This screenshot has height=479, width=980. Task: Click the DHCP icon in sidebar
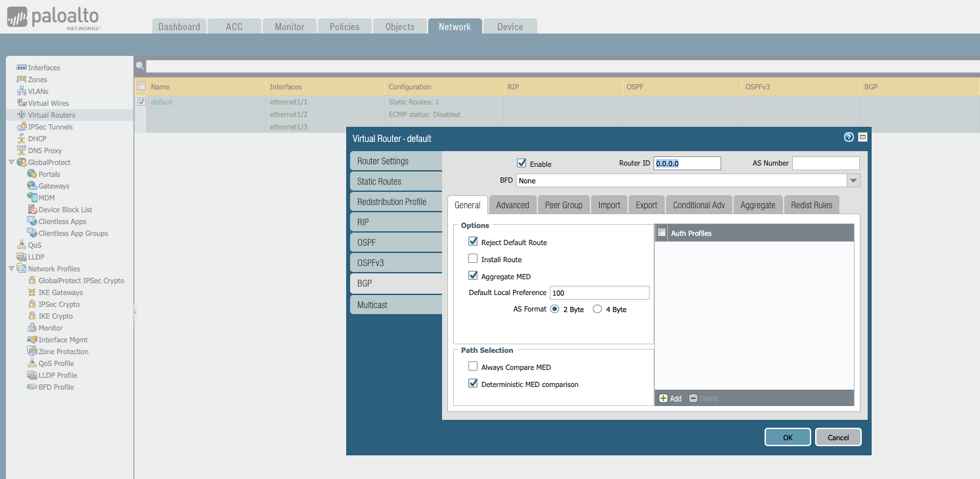22,139
